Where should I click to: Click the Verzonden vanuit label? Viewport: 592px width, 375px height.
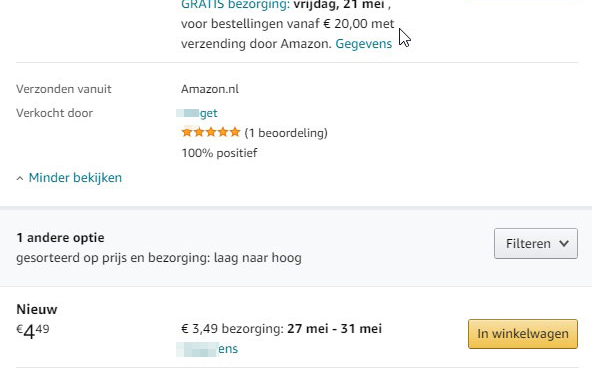pyautogui.click(x=64, y=89)
